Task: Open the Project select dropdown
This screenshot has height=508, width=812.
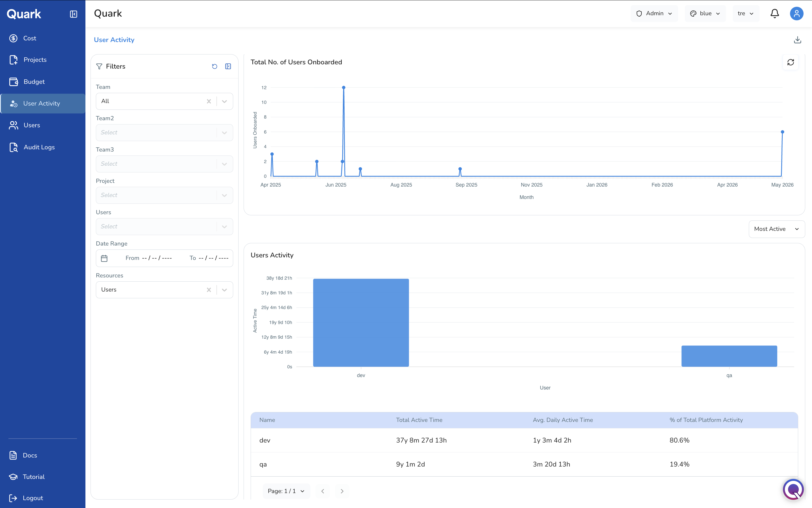Action: [x=164, y=195]
